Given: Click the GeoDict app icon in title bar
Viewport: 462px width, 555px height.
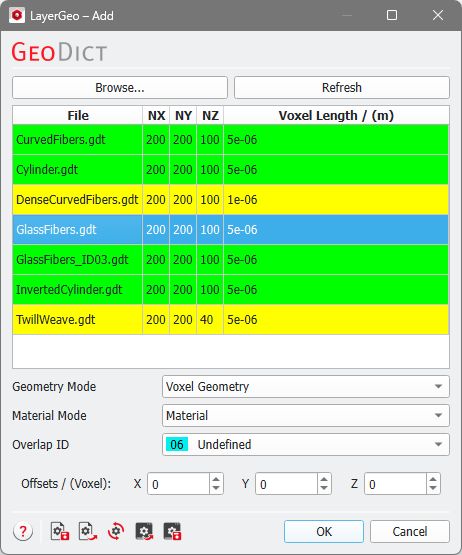Looking at the screenshot, I should pyautogui.click(x=17, y=16).
